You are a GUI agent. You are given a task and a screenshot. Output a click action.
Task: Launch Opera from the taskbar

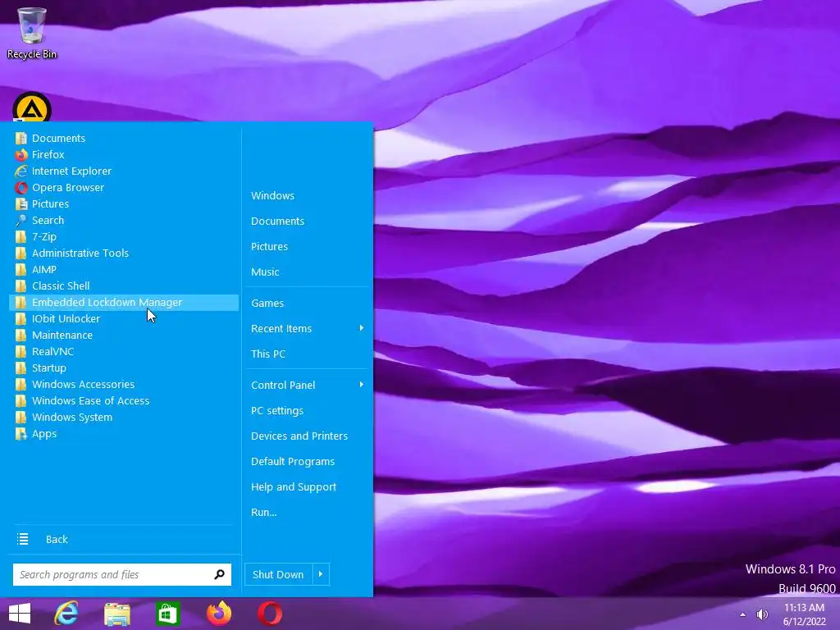[270, 614]
